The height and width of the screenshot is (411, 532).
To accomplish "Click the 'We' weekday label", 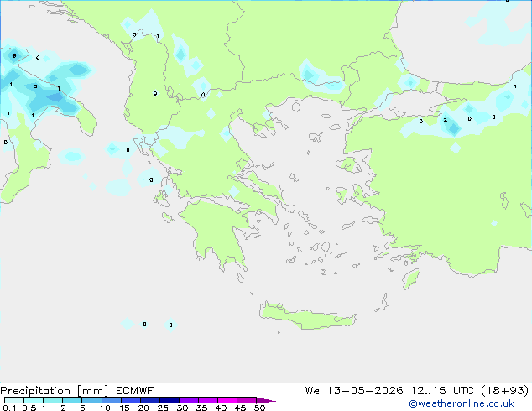I will pos(312,391).
